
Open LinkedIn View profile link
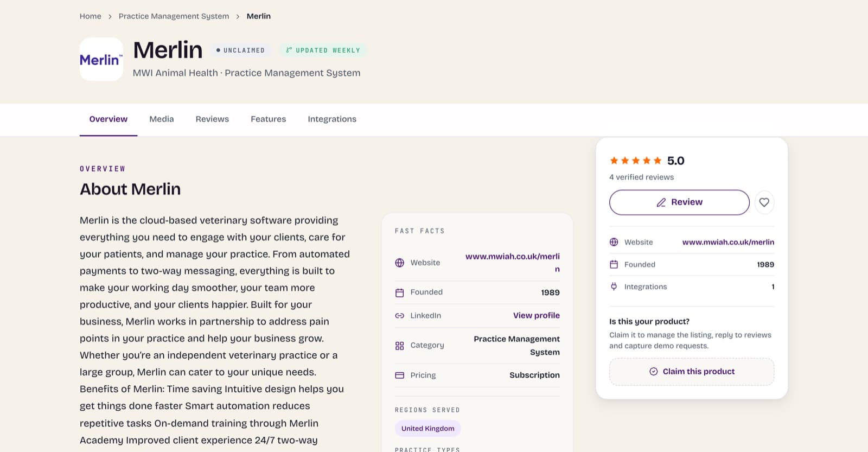coord(537,315)
